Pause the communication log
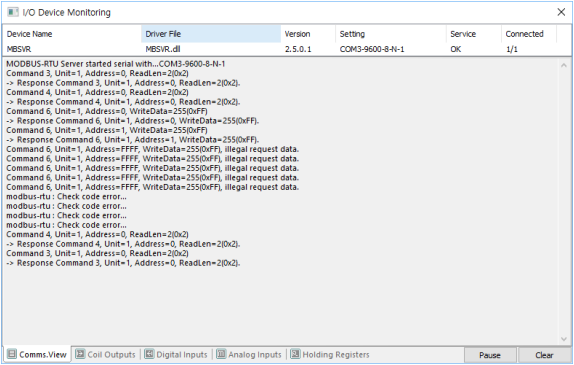Image resolution: width=574 pixels, height=365 pixels. click(x=490, y=355)
